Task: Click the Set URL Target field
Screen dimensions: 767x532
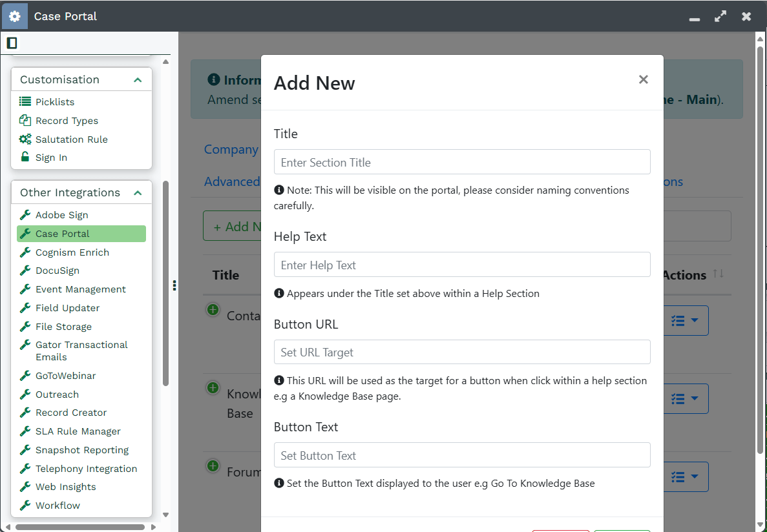Action: point(461,353)
